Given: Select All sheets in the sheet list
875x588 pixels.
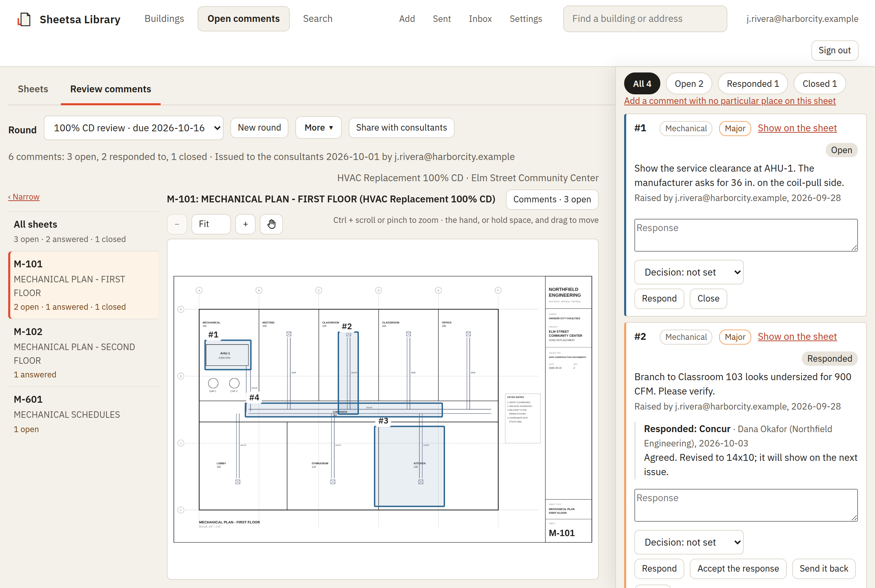Looking at the screenshot, I should coord(83,231).
